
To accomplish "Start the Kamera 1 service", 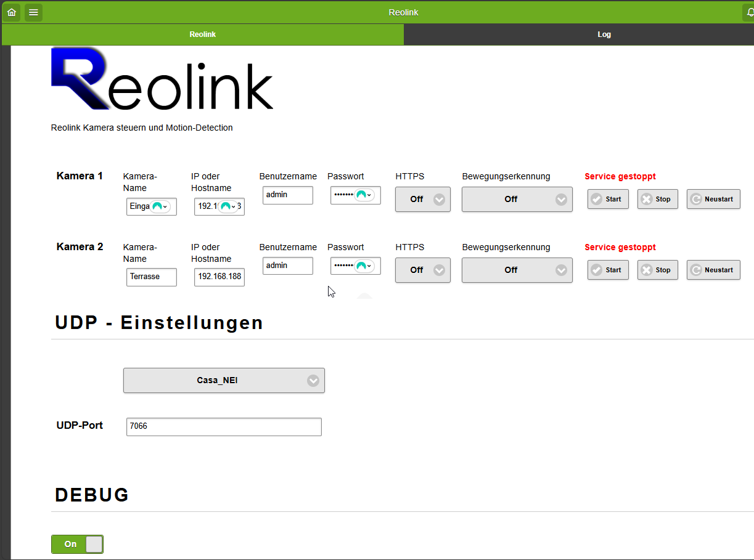I will [608, 199].
